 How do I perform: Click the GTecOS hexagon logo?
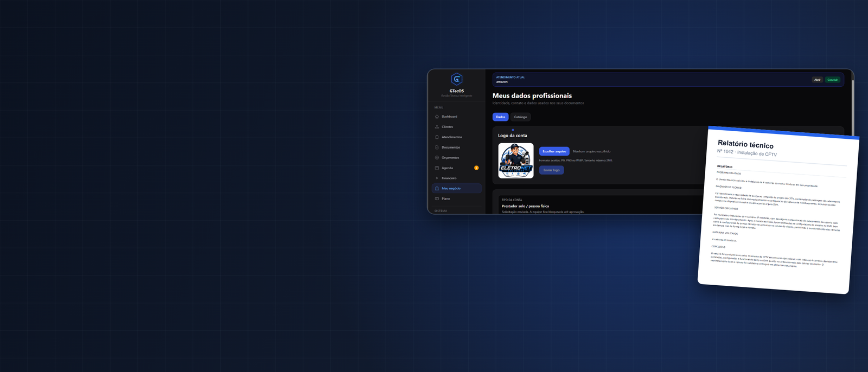(x=457, y=79)
